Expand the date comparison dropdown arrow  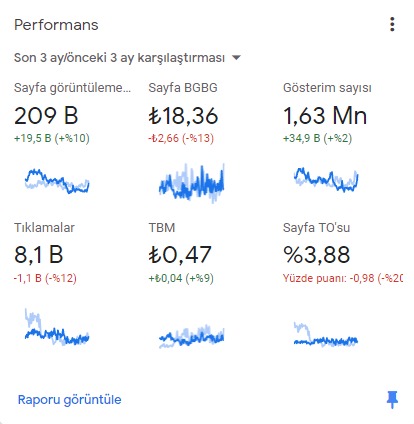coord(236,58)
